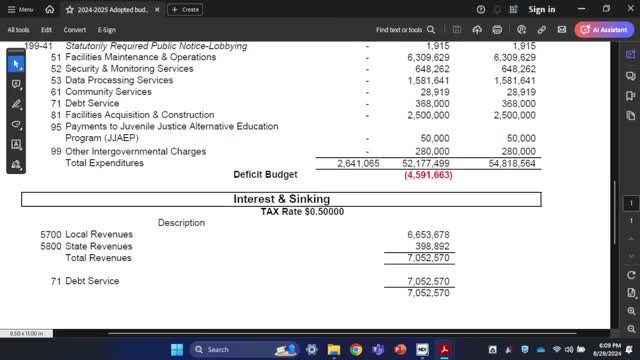Go to Acrobat Home icon

click(50, 9)
